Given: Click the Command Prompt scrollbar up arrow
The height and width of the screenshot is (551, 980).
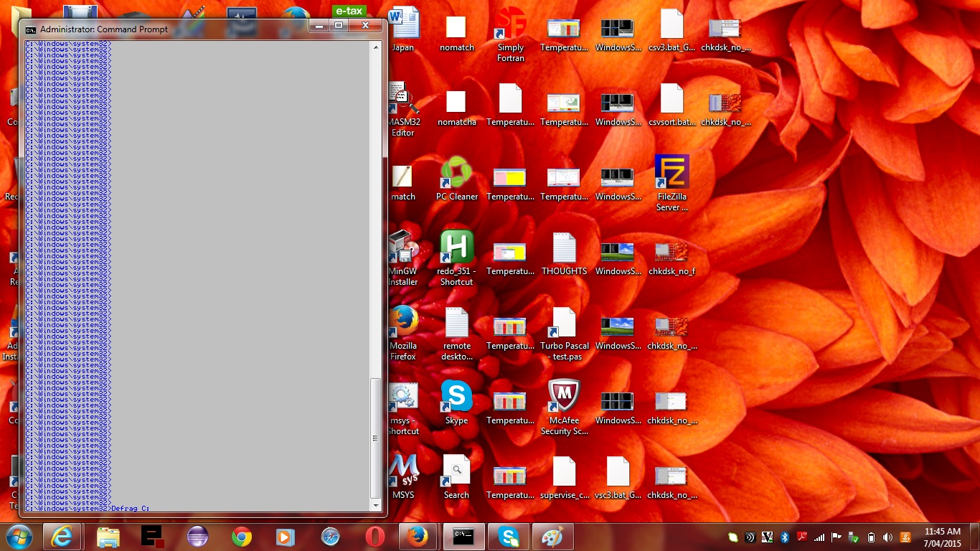Looking at the screenshot, I should 376,47.
